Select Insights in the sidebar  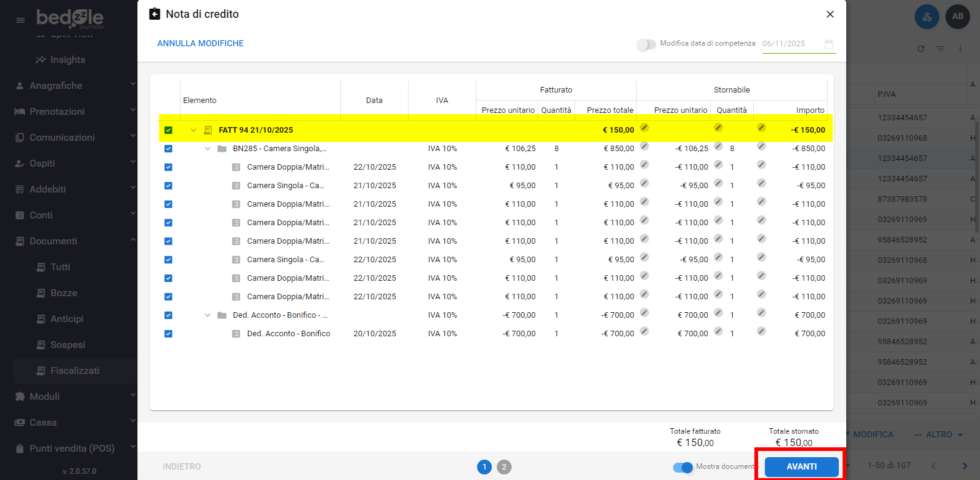68,60
